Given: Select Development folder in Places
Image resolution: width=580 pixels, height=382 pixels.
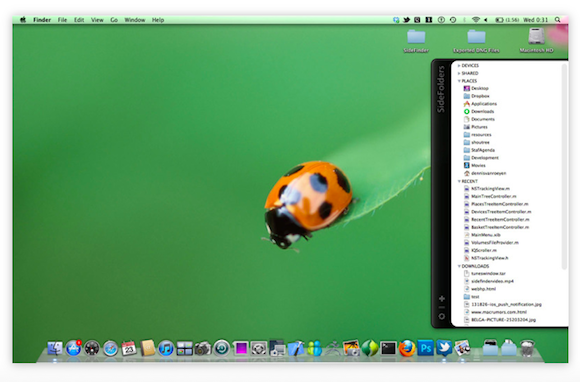Looking at the screenshot, I should (x=481, y=158).
